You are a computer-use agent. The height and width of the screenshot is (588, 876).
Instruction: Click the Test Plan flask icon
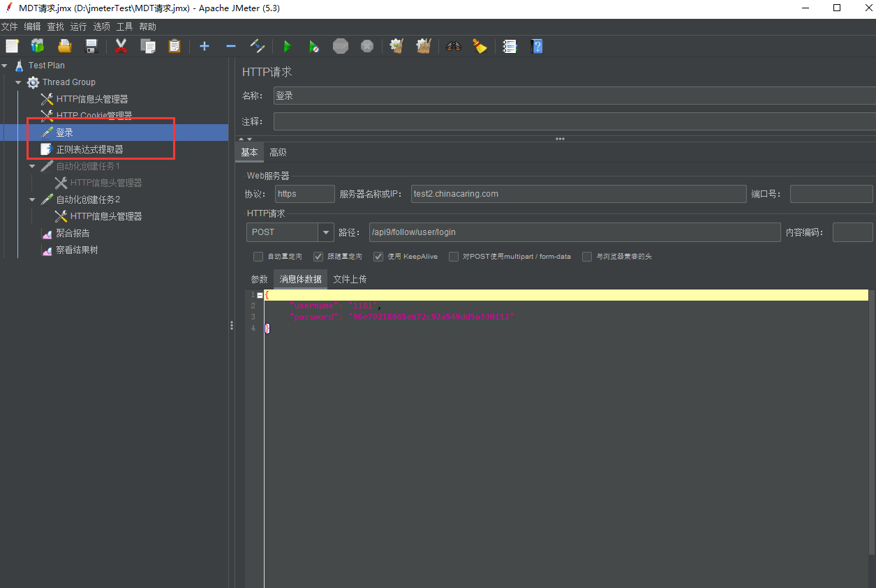coord(19,66)
